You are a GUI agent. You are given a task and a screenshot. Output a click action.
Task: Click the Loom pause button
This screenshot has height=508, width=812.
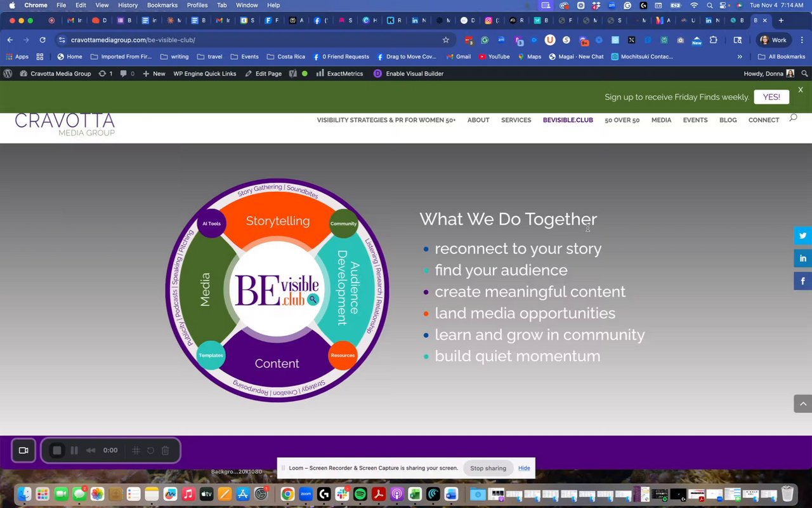coord(74,450)
